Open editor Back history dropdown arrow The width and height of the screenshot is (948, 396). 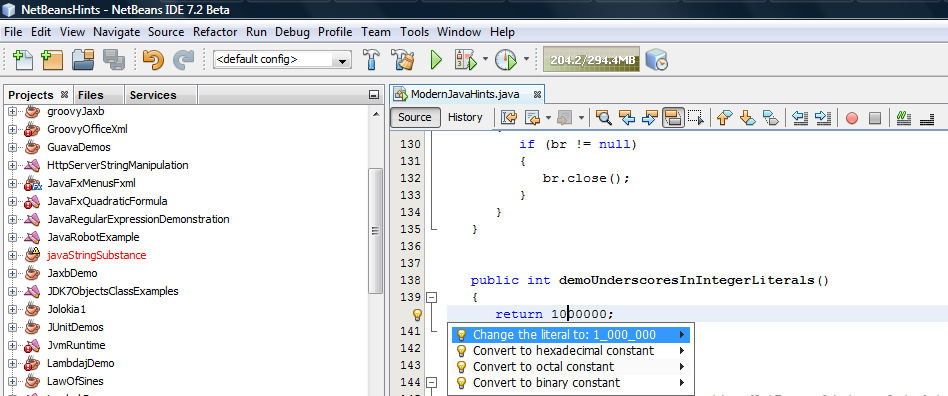pyautogui.click(x=548, y=118)
